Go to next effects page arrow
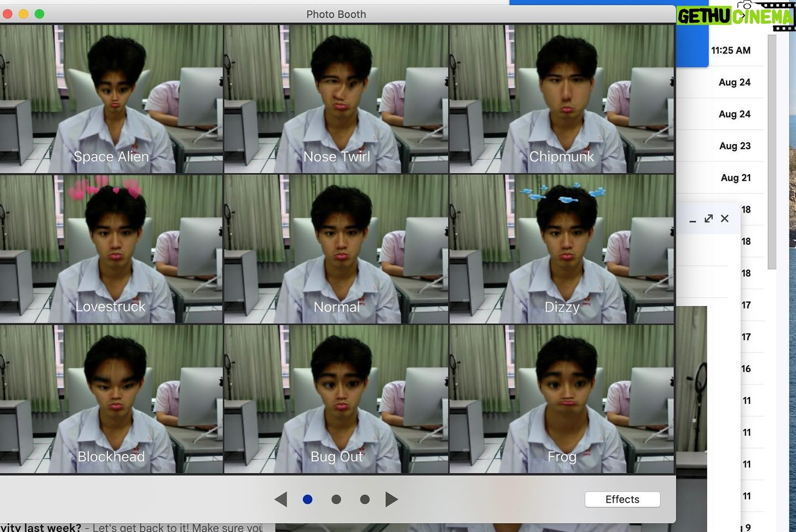The height and width of the screenshot is (532, 796). [x=391, y=499]
